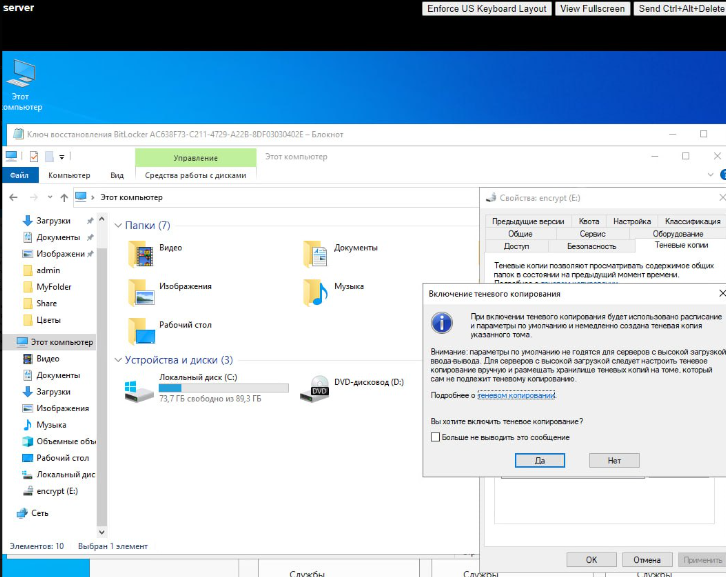Click the computer icon in Explorer title bar

(11, 156)
